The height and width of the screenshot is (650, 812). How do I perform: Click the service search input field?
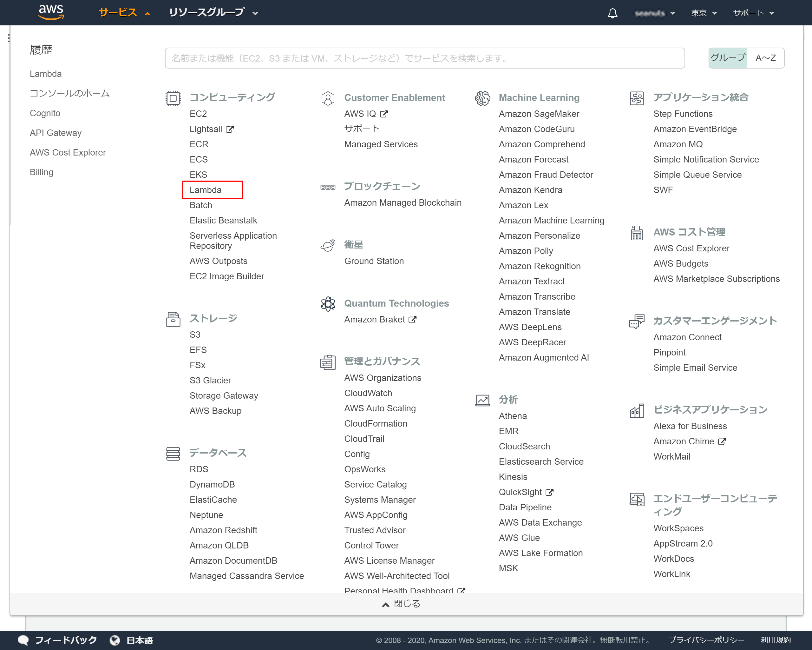424,58
